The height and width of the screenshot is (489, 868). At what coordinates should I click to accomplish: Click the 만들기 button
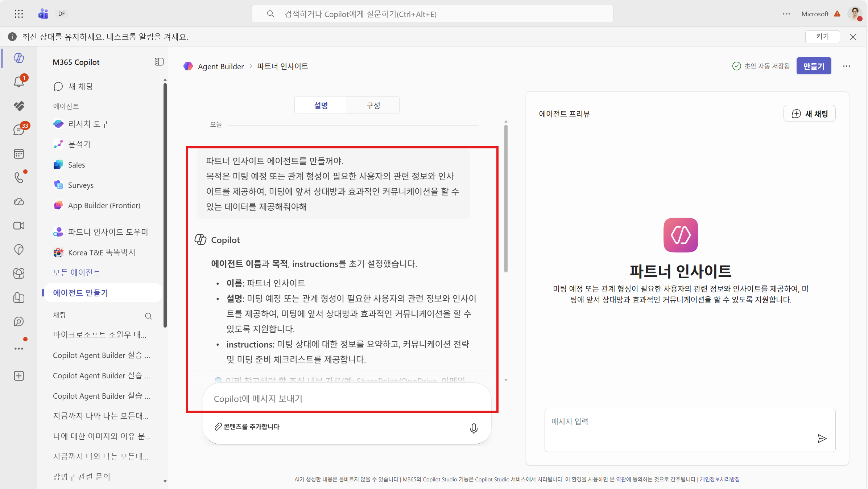(x=814, y=66)
